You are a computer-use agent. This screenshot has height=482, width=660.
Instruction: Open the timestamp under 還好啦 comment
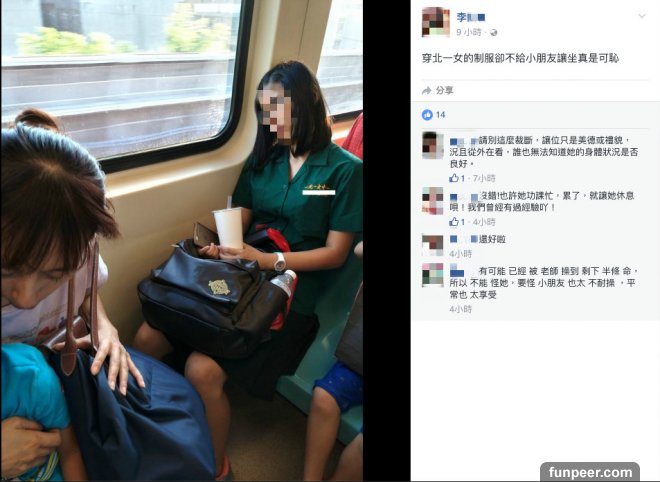[x=460, y=253]
